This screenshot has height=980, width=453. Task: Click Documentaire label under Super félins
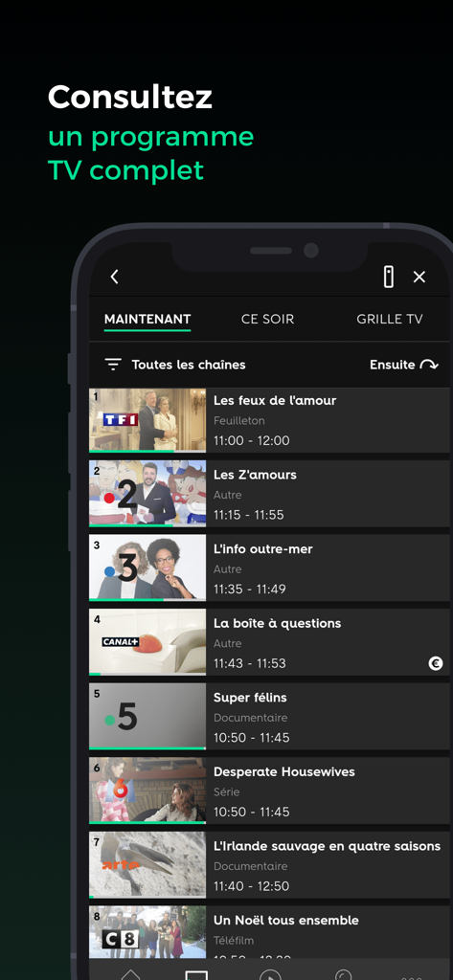coord(250,718)
